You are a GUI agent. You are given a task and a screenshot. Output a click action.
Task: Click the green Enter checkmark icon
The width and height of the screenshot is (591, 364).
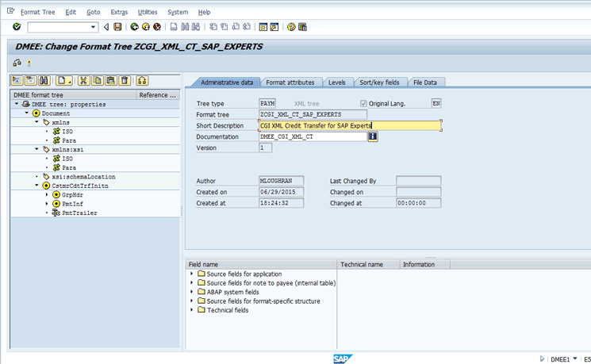coord(17,27)
